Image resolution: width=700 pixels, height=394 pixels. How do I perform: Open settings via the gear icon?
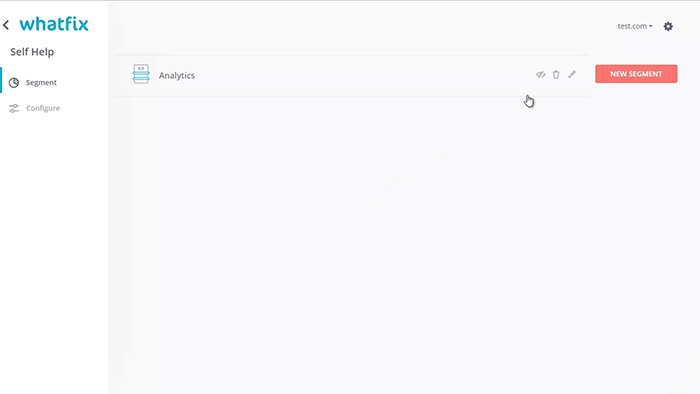point(668,26)
